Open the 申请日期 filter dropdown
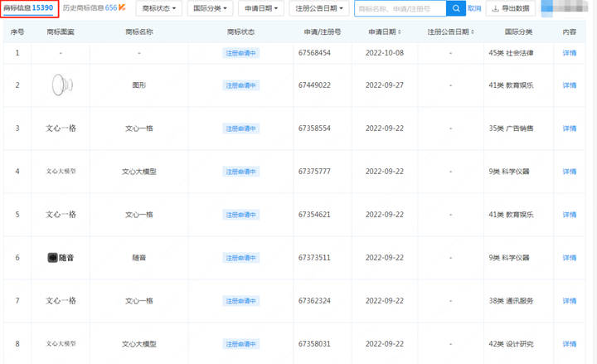The width and height of the screenshot is (597, 364). click(261, 8)
